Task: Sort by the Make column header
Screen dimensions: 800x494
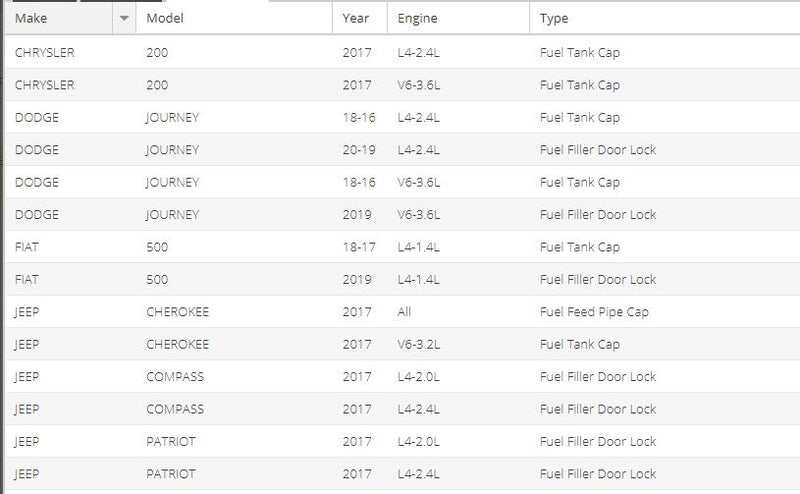Action: click(59, 18)
